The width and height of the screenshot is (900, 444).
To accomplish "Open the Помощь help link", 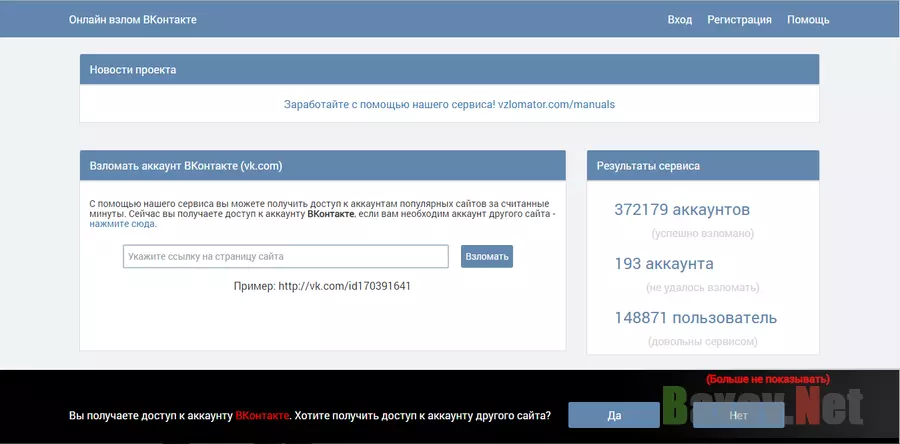I will [x=808, y=20].
